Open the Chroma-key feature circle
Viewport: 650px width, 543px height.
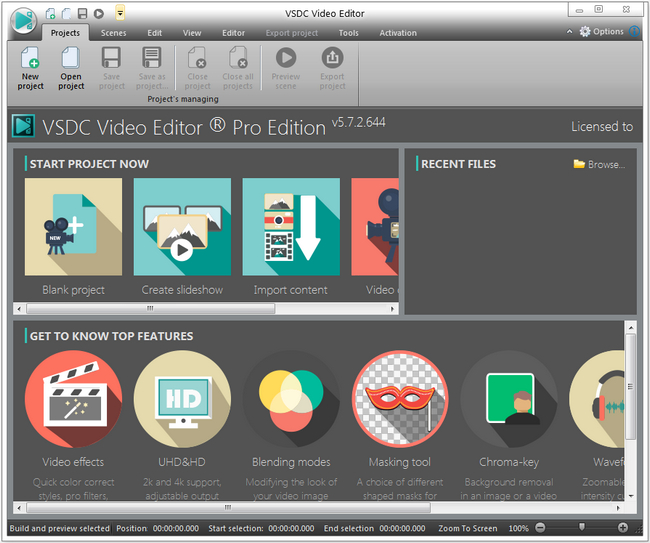(x=509, y=399)
